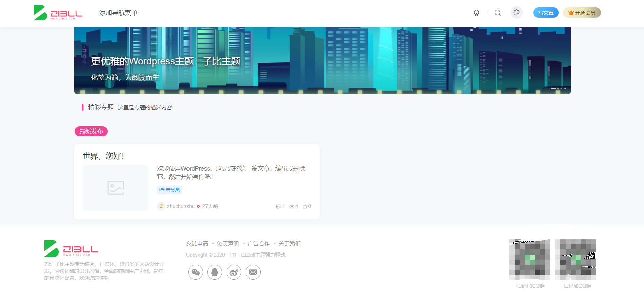Click the footer Zibll logo
The image size is (644, 301).
click(71, 248)
